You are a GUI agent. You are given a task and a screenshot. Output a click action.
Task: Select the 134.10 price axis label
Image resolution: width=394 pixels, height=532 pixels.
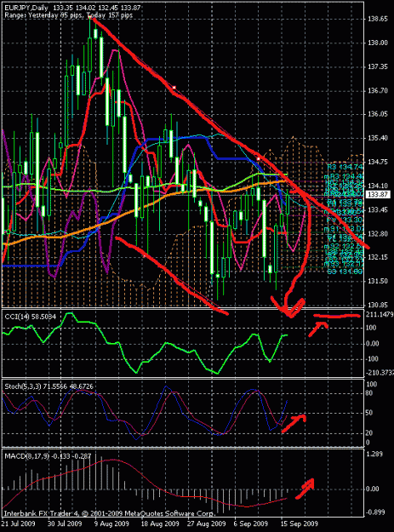pyautogui.click(x=377, y=186)
